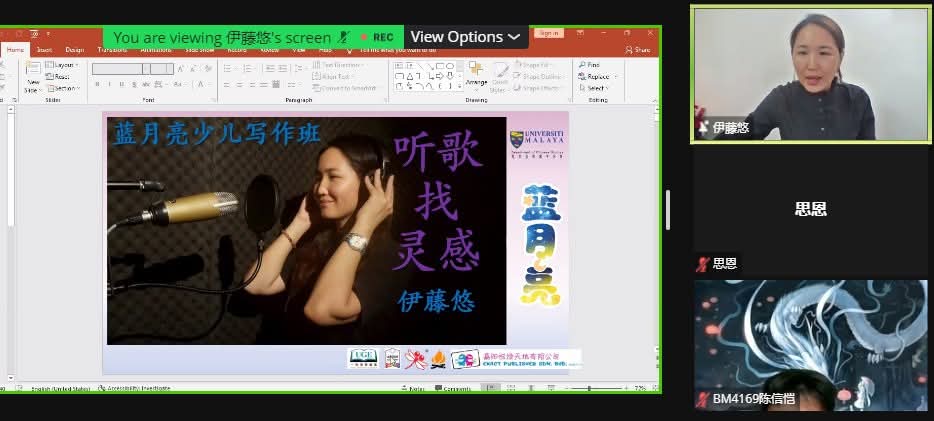Open the Shape Effects option
This screenshot has width=934, height=421.
coord(538,88)
